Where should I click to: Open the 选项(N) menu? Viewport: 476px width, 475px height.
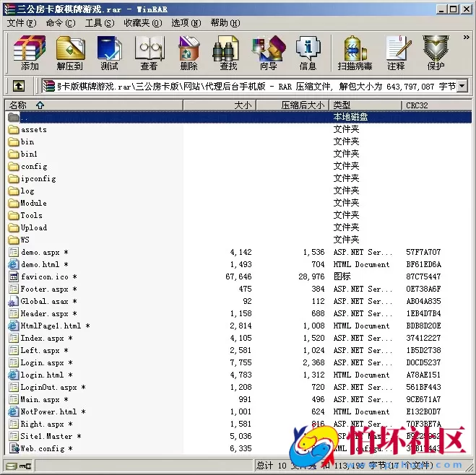pos(186,23)
